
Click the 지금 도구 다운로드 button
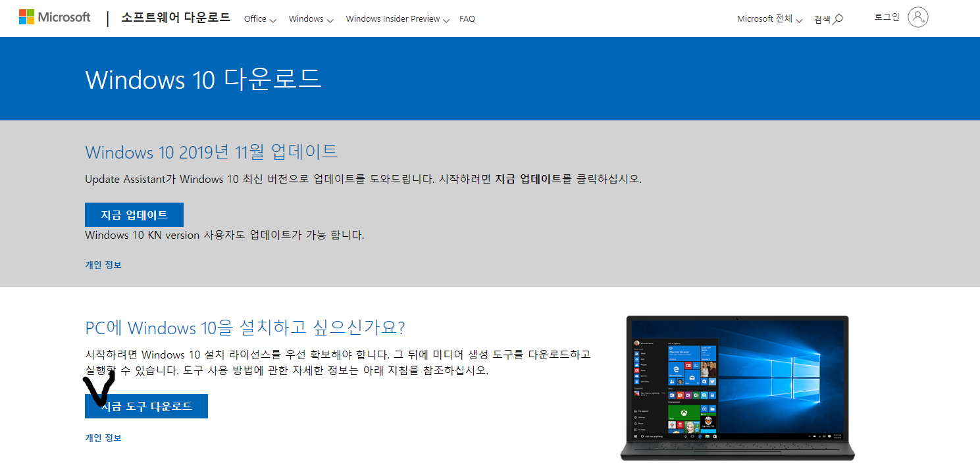pyautogui.click(x=146, y=406)
